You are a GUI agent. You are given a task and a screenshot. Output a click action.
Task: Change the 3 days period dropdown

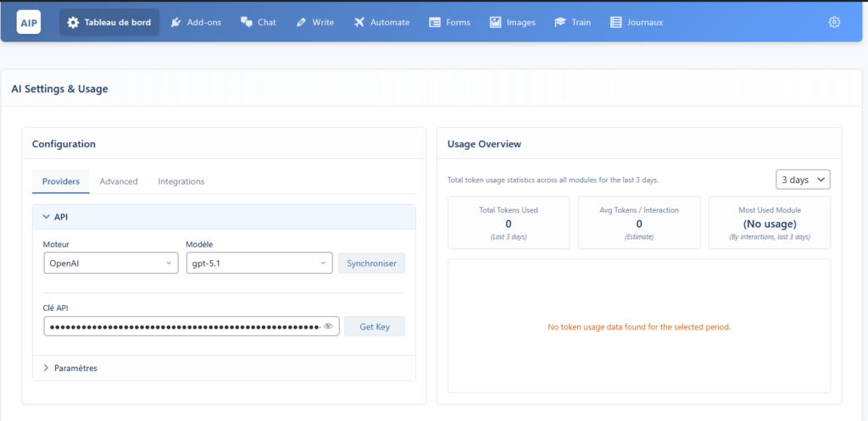click(x=803, y=180)
